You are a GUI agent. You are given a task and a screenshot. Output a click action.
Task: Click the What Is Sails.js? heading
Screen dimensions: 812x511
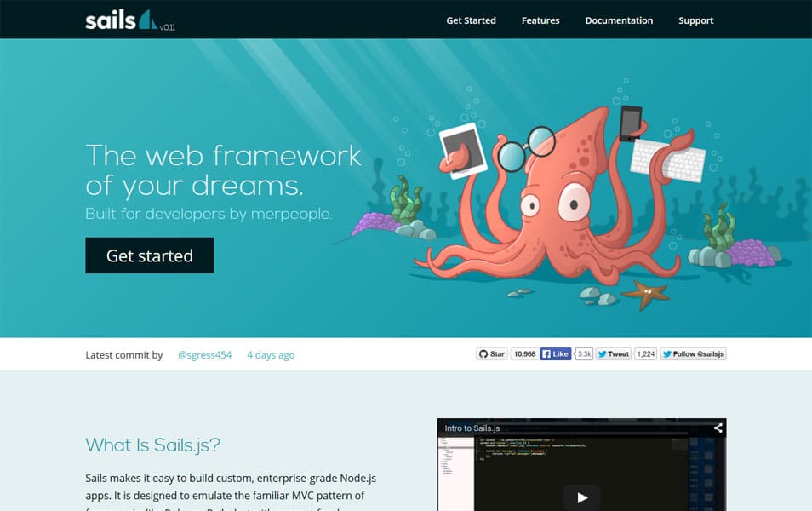tap(152, 445)
